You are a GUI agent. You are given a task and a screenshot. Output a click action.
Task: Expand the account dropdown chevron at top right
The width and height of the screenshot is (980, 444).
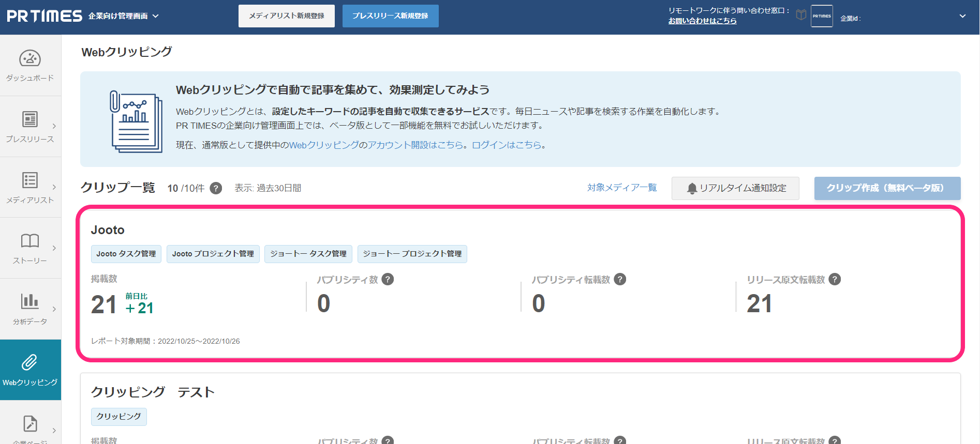[962, 16]
